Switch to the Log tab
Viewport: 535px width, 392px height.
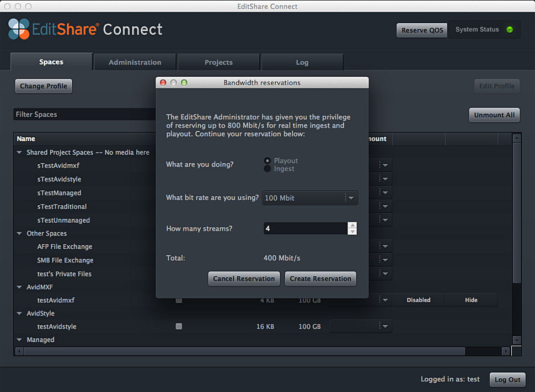coord(302,62)
